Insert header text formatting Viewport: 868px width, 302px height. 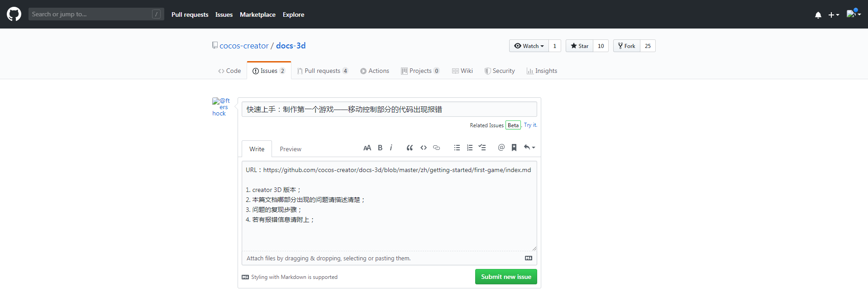pyautogui.click(x=367, y=148)
